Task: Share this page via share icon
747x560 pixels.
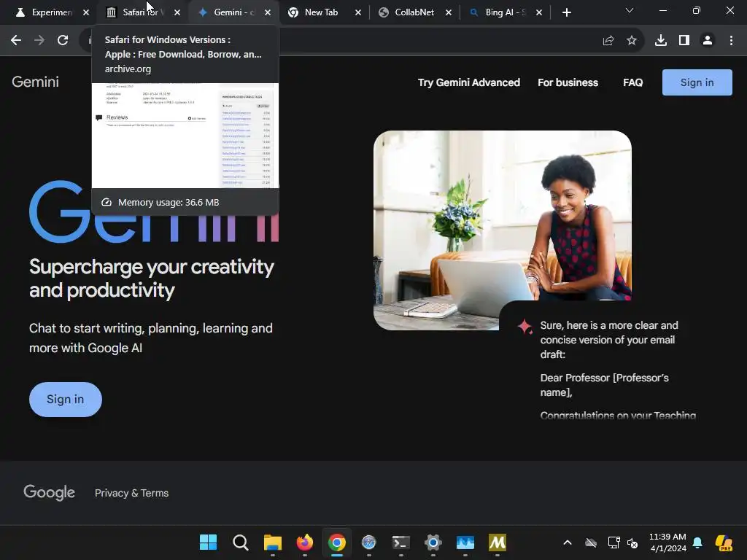Action: click(x=608, y=41)
